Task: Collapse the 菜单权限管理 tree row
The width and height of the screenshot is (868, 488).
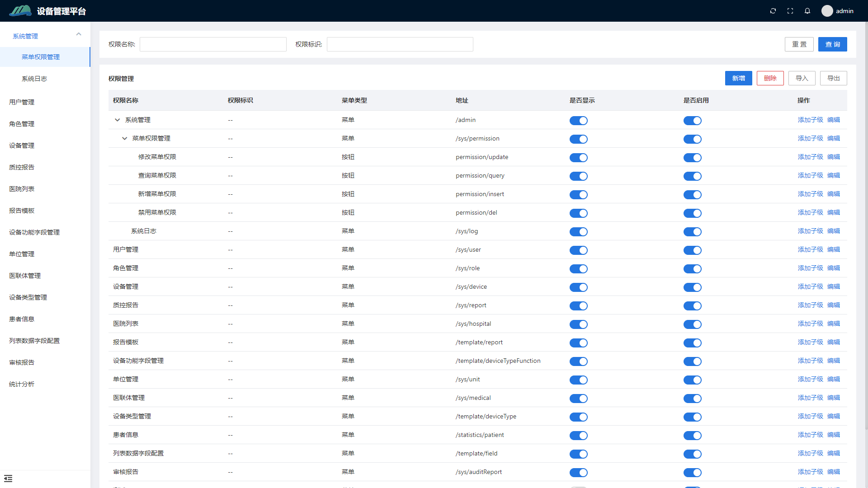Action: (125, 138)
